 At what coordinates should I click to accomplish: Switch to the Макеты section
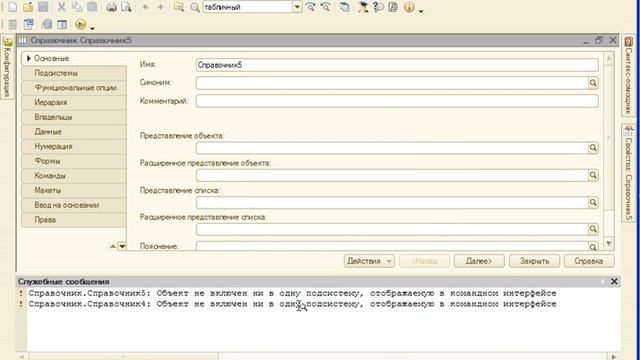[74, 191]
